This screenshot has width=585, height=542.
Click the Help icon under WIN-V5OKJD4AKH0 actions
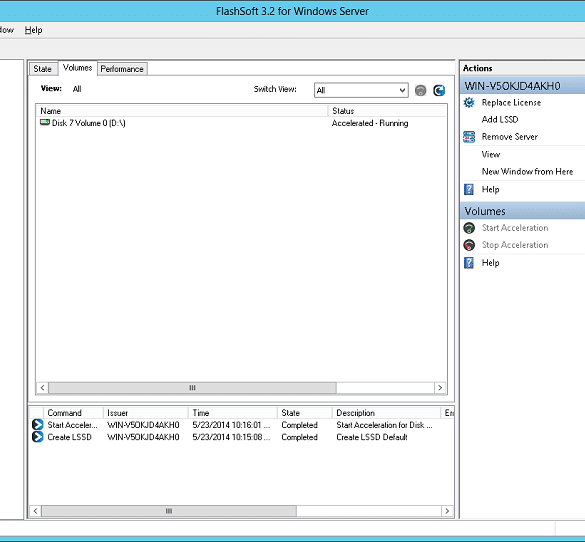coord(469,189)
